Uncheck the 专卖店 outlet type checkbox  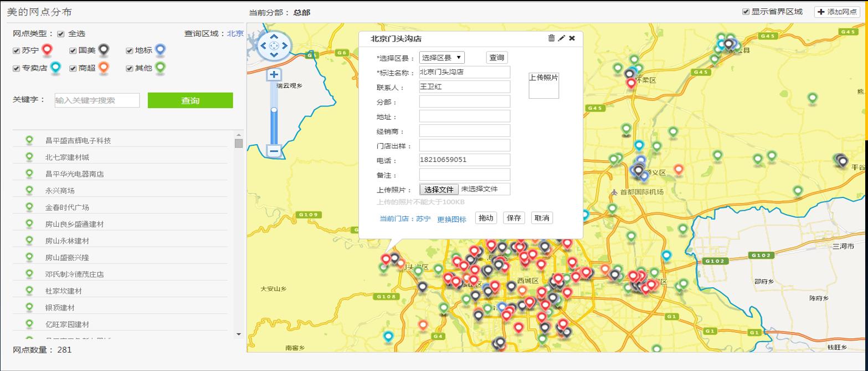pos(17,68)
